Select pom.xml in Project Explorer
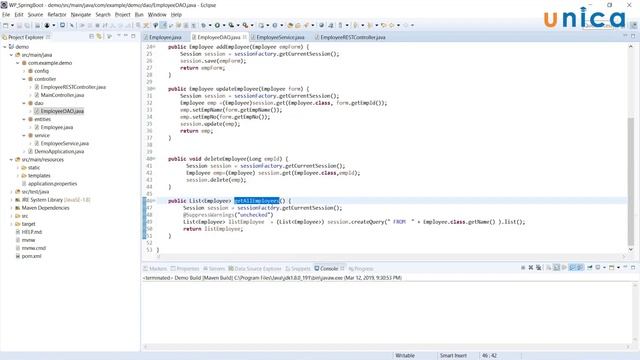640x360 pixels. [x=31, y=256]
